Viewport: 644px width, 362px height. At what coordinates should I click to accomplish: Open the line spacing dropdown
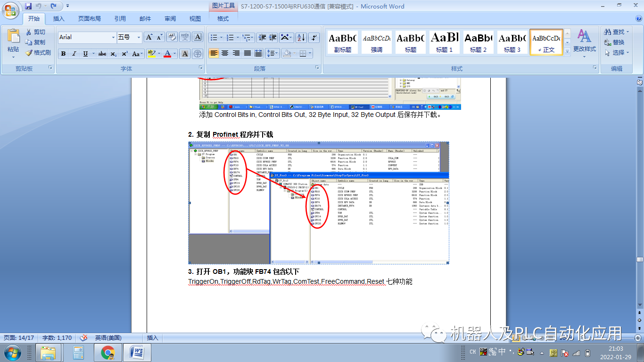(x=272, y=53)
